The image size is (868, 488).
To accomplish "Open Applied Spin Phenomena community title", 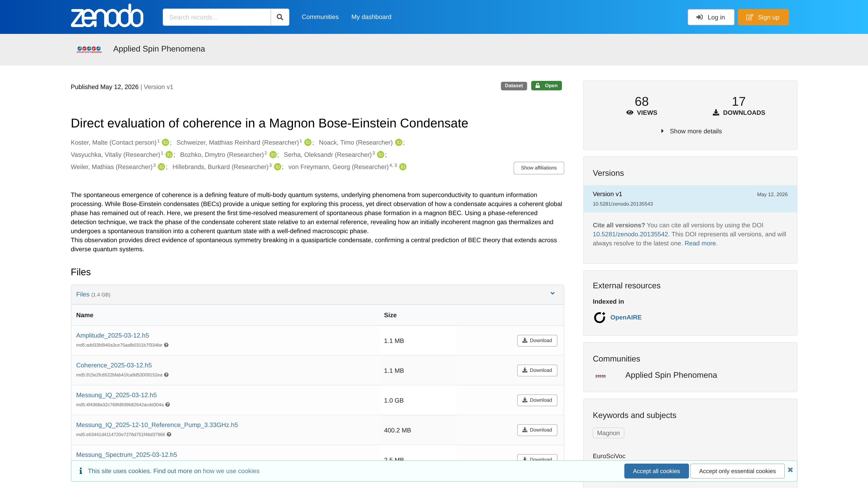I will pyautogui.click(x=159, y=49).
